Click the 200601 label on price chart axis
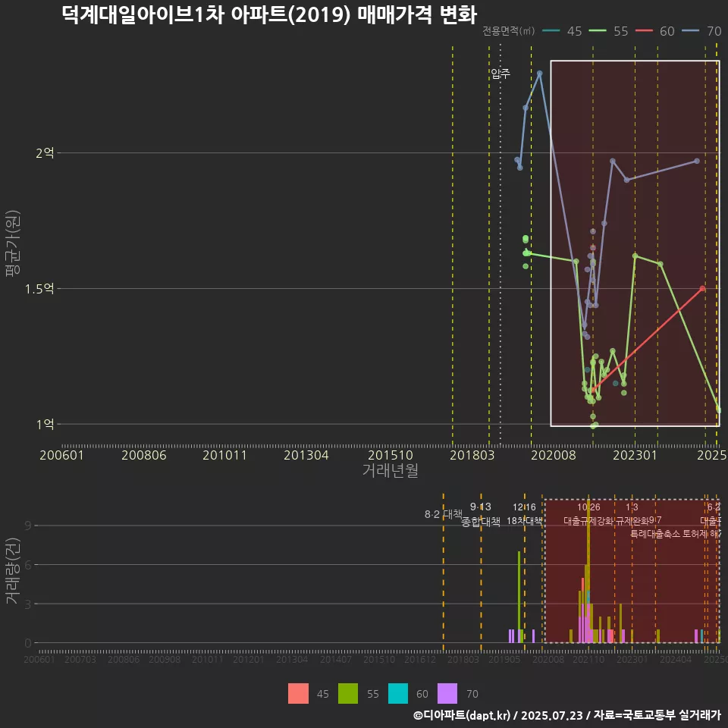This screenshot has height=728, width=728. 61,455
